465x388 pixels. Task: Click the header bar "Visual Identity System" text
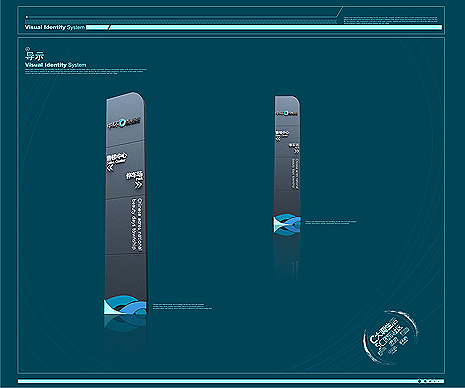pos(55,27)
